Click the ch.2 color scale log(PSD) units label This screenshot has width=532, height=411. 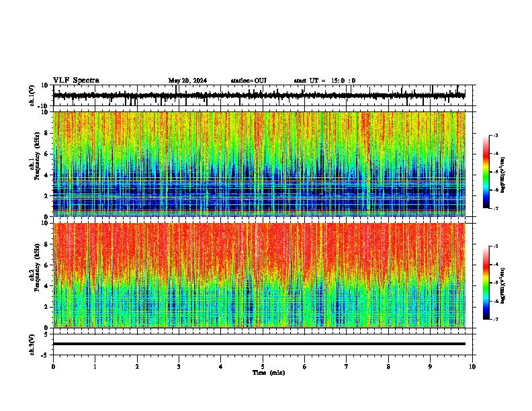pos(502,285)
